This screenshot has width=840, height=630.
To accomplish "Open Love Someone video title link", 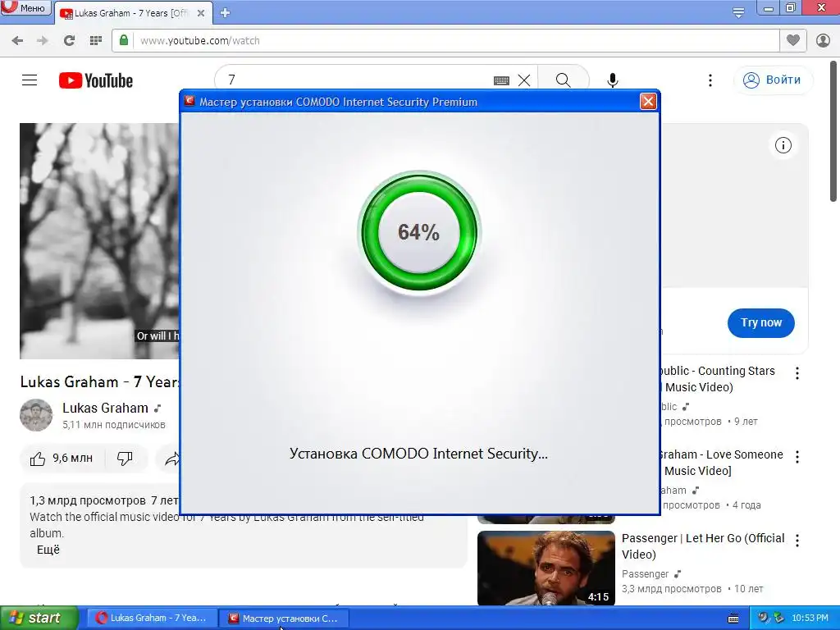I will (722, 463).
